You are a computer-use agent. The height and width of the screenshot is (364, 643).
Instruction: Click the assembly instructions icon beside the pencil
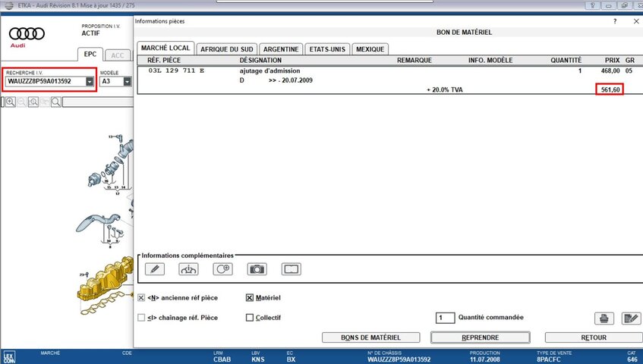click(188, 269)
